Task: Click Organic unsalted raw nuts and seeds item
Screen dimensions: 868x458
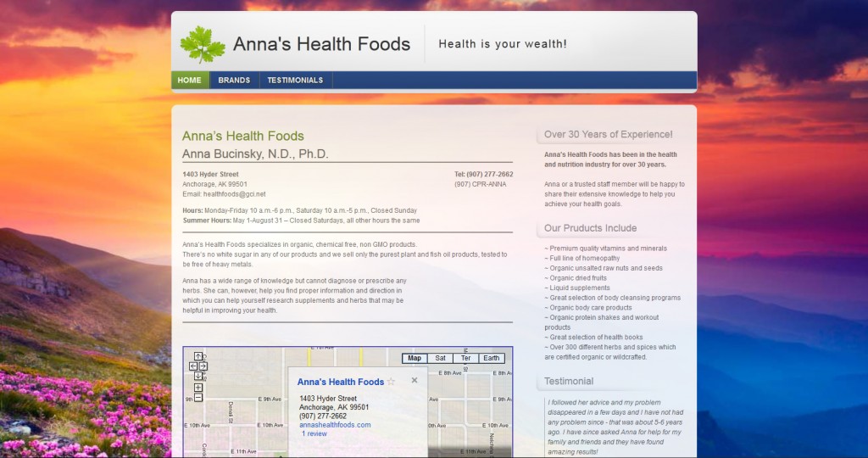Action: [x=604, y=268]
